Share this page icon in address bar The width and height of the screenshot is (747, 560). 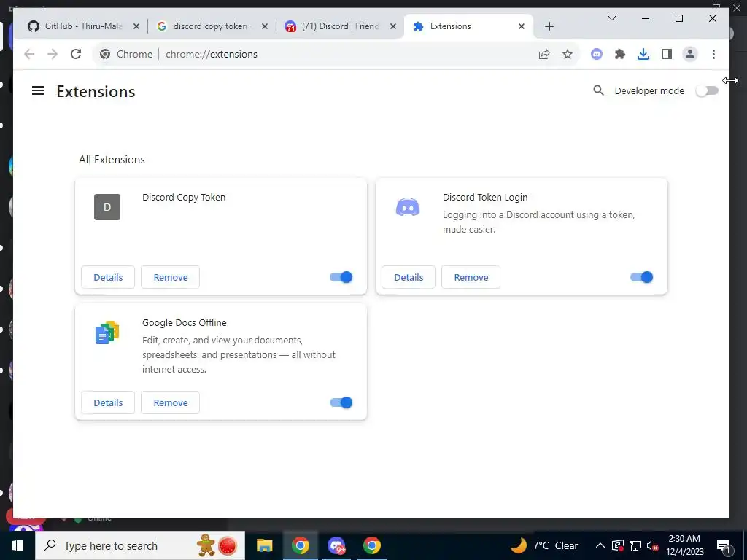tap(544, 54)
